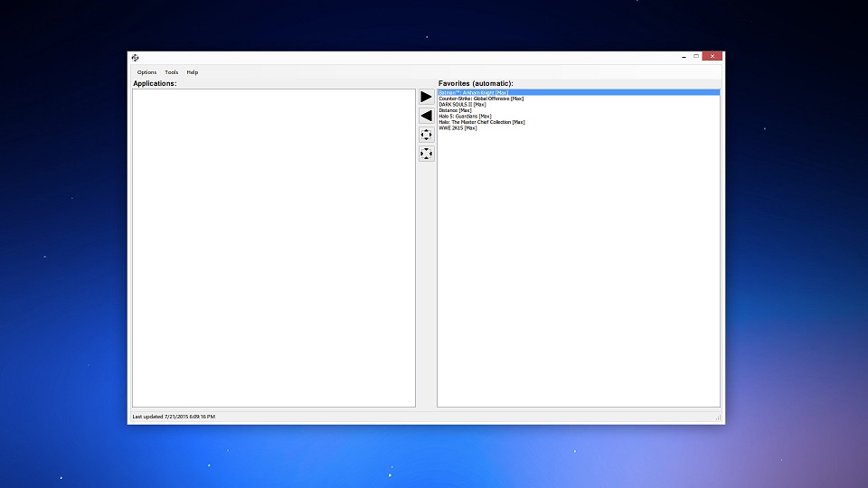Select Batman: Arkham Knight [Max] in favorites
Image resolution: width=868 pixels, height=488 pixels.
tap(474, 92)
